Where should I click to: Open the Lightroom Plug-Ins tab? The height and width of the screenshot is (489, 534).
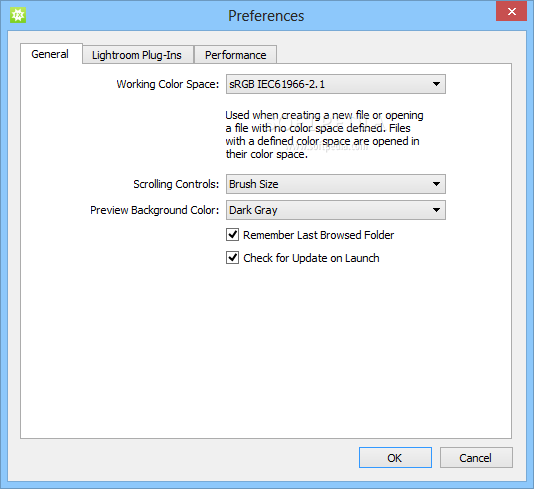(x=137, y=55)
